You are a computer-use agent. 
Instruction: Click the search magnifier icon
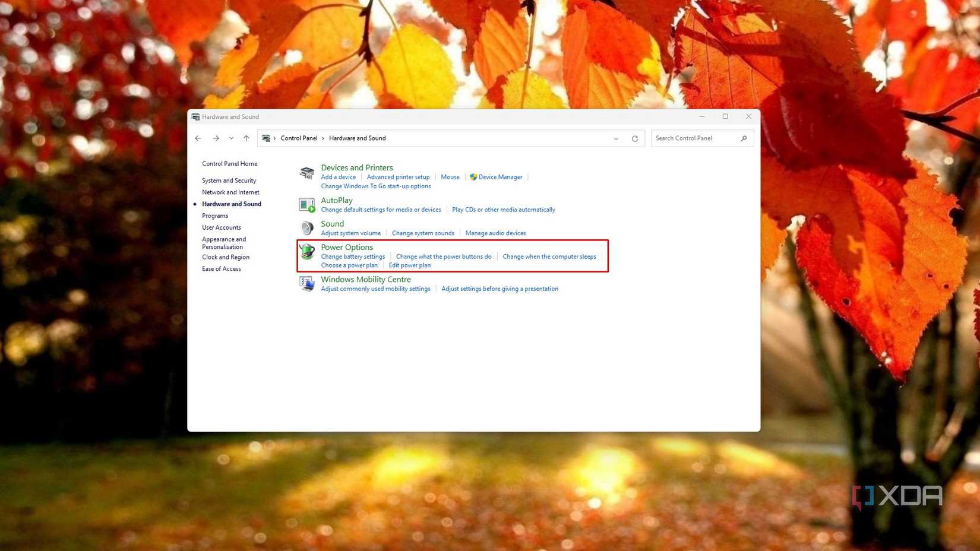pyautogui.click(x=744, y=138)
